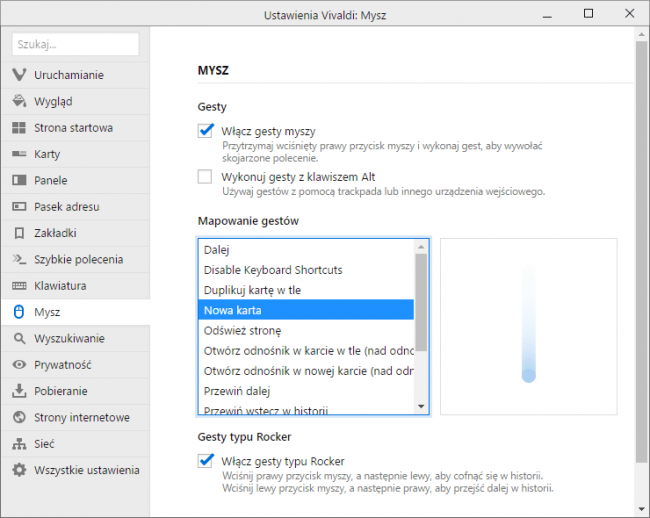Focus the Szukaj search field
The width and height of the screenshot is (650, 518).
(75, 44)
